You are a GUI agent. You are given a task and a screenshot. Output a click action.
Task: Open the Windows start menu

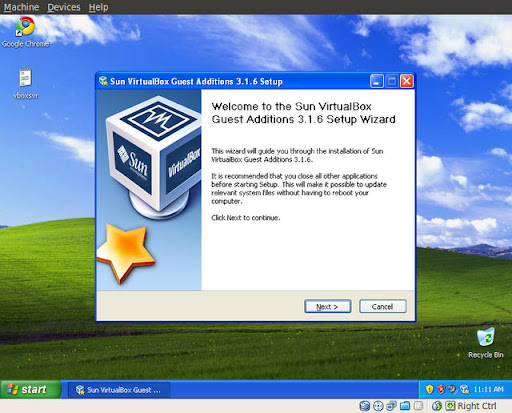(x=31, y=389)
